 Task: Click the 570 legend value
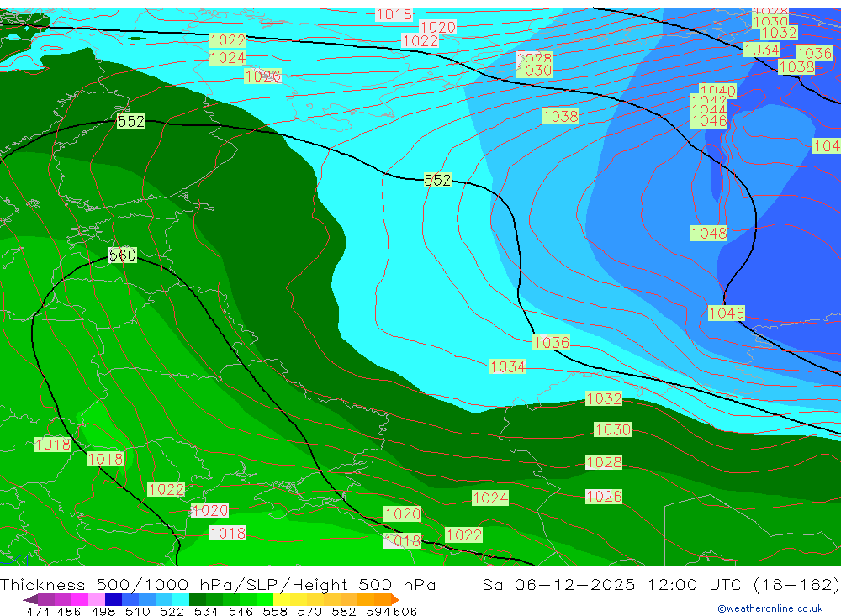[309, 611]
